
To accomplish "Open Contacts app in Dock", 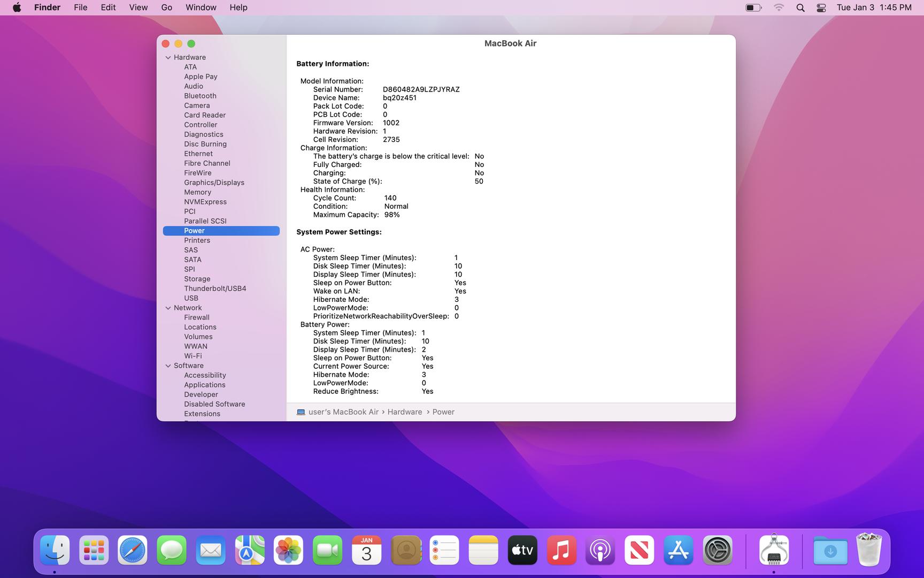I will [406, 550].
